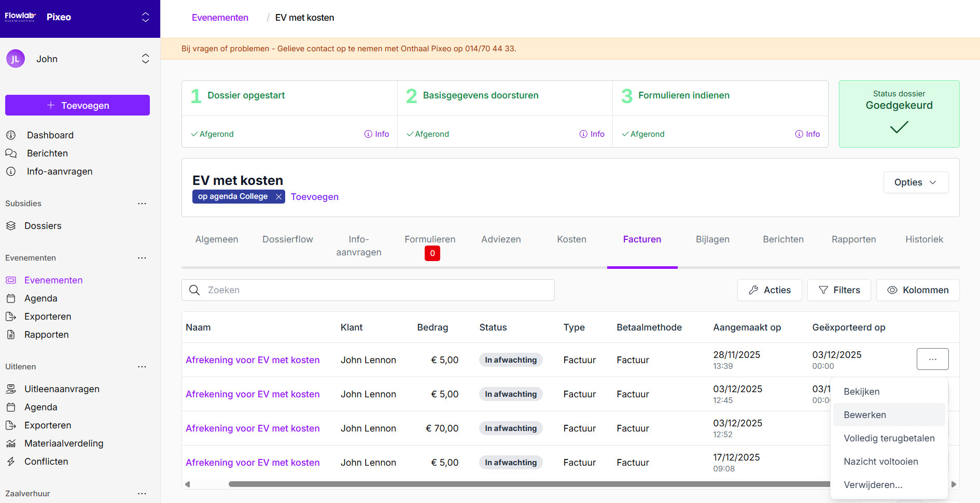The width and height of the screenshot is (980, 503).
Task: Open Materiaalverdeling chart icon
Action: coord(11,443)
